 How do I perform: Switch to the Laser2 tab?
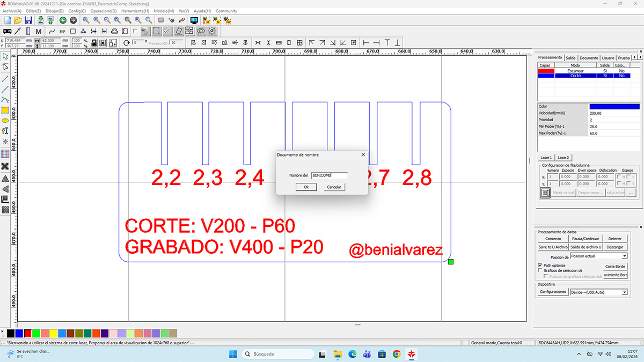pos(563,158)
